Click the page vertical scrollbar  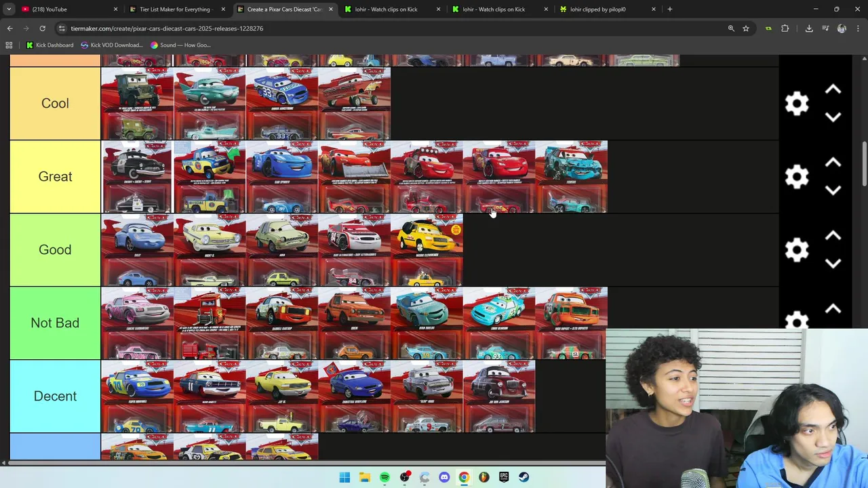(864, 163)
